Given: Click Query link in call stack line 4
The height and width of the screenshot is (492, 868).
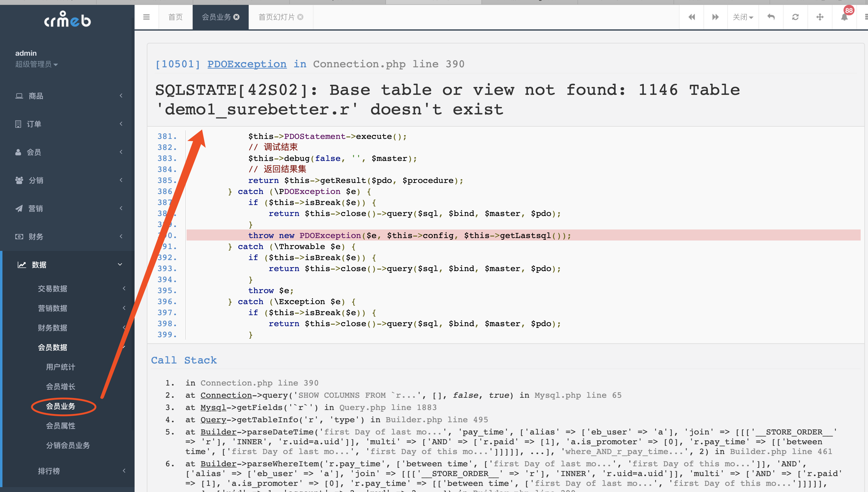Looking at the screenshot, I should point(213,420).
